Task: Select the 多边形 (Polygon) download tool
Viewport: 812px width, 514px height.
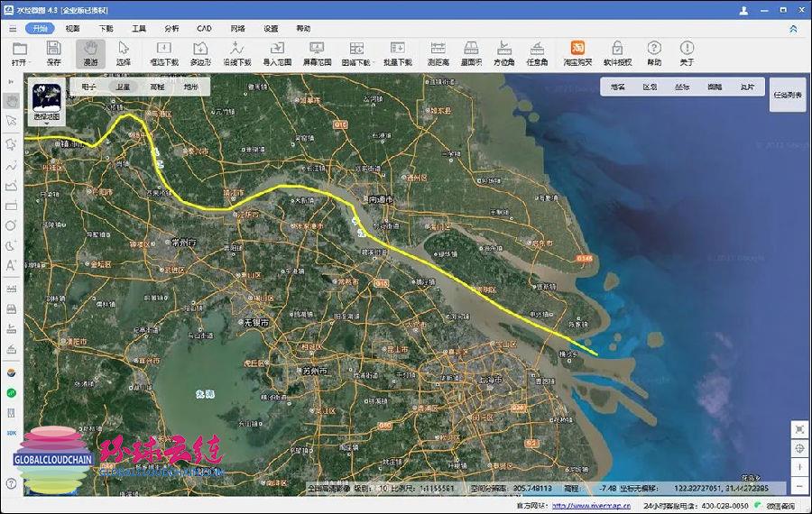Action: (200, 52)
